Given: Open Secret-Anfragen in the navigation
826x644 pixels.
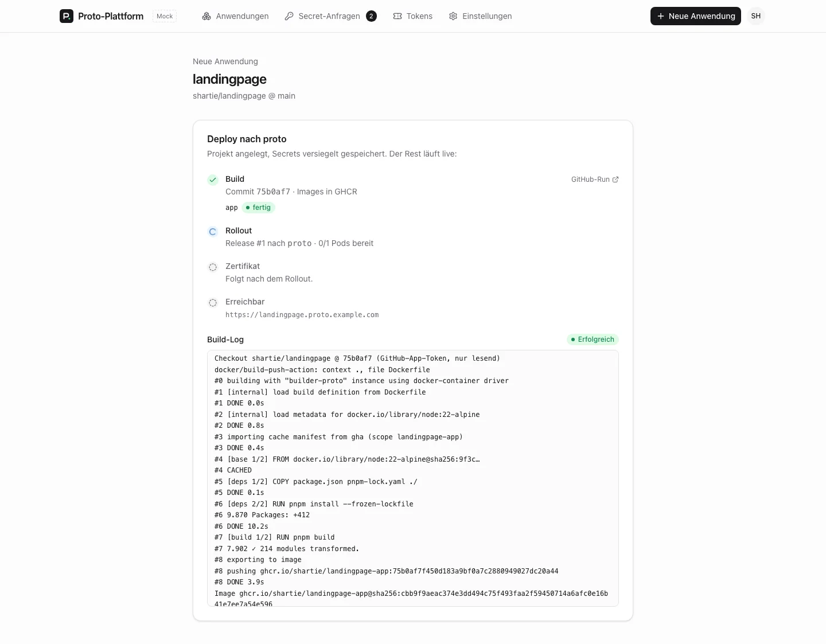Looking at the screenshot, I should pyautogui.click(x=330, y=16).
